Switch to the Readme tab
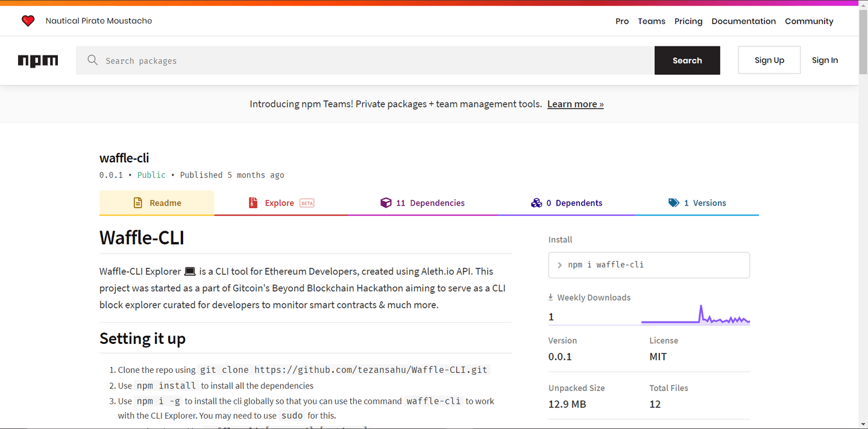This screenshot has width=868, height=429. pos(157,203)
